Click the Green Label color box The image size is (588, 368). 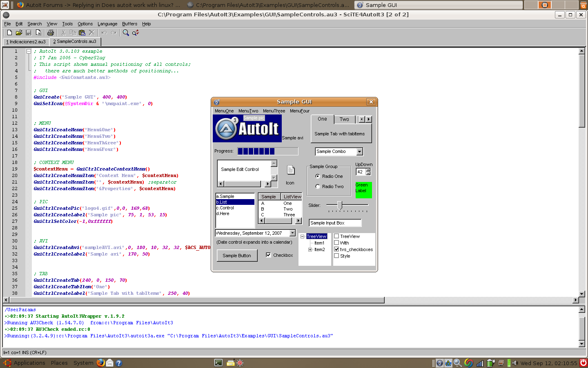click(x=363, y=190)
